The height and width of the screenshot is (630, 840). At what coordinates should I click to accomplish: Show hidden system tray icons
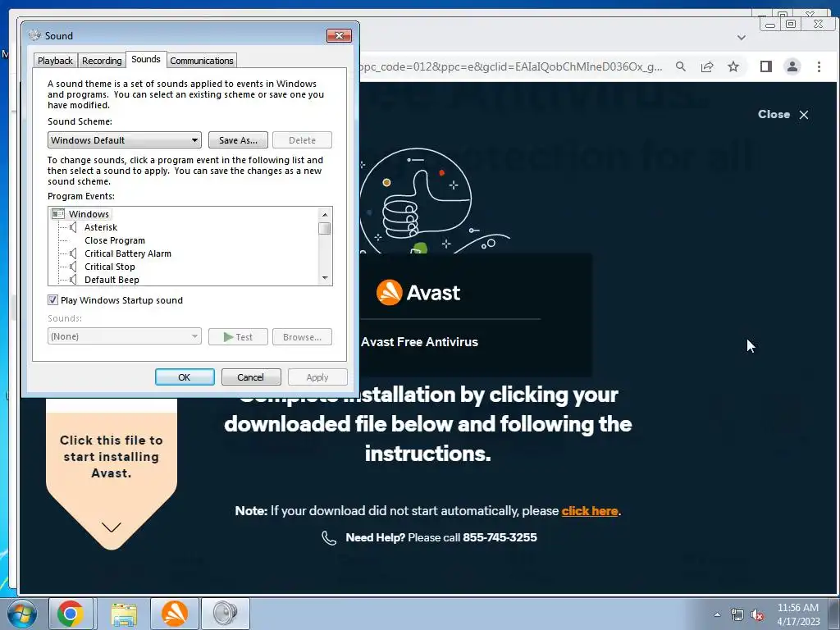(x=717, y=614)
